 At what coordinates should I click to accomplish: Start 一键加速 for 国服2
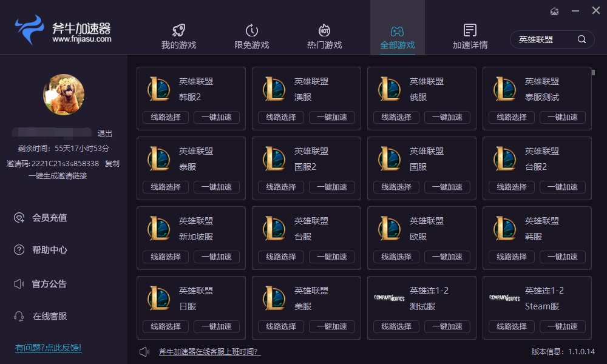(332, 187)
